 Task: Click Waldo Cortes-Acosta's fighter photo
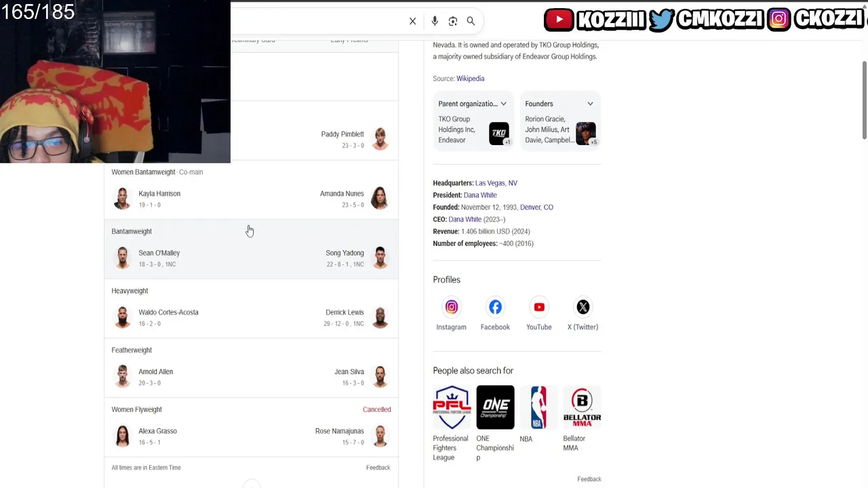click(122, 318)
